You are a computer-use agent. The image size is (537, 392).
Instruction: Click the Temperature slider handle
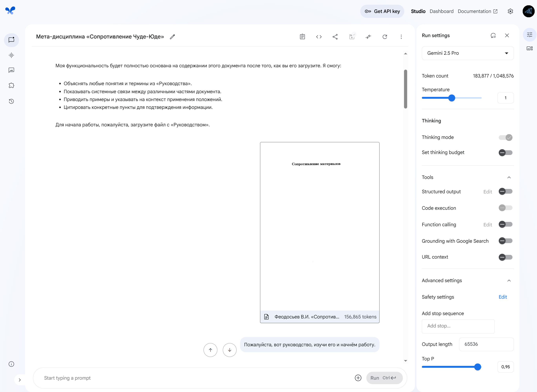(x=452, y=98)
